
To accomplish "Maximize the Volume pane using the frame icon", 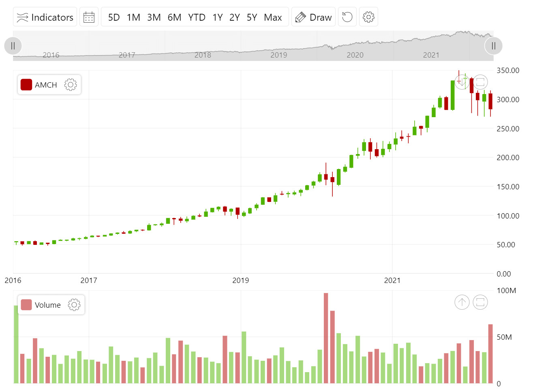I will click(480, 302).
